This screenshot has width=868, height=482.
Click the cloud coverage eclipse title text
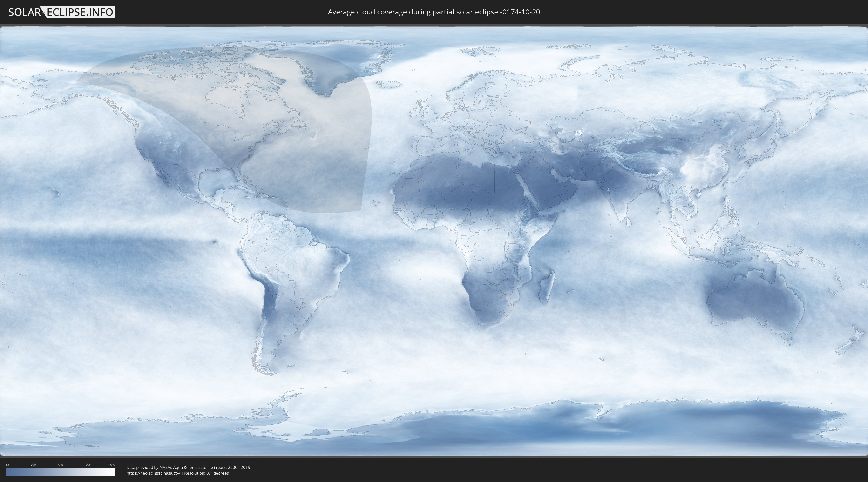click(x=434, y=12)
